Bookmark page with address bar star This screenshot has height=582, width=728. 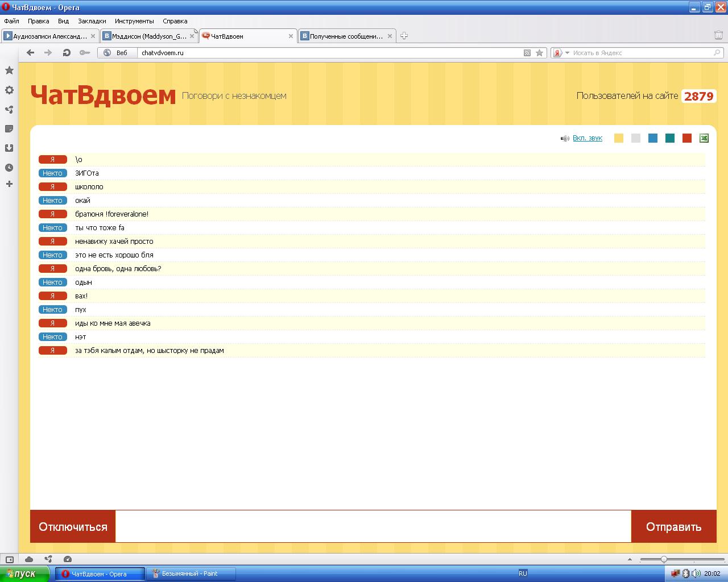click(x=540, y=53)
